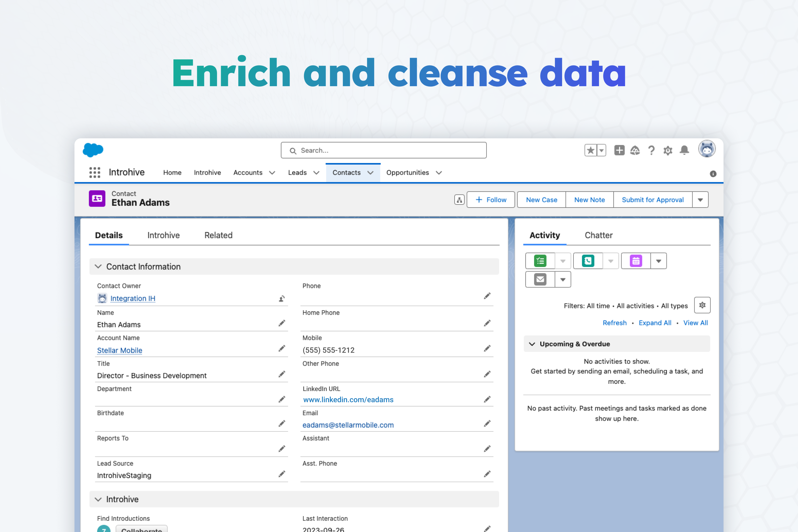Click the Follow button

(x=491, y=200)
